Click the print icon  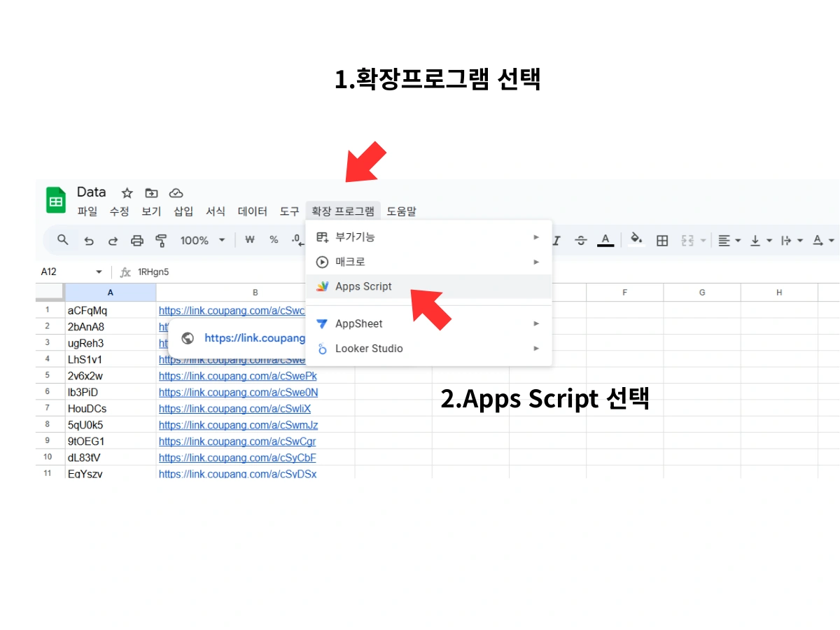pyautogui.click(x=137, y=240)
